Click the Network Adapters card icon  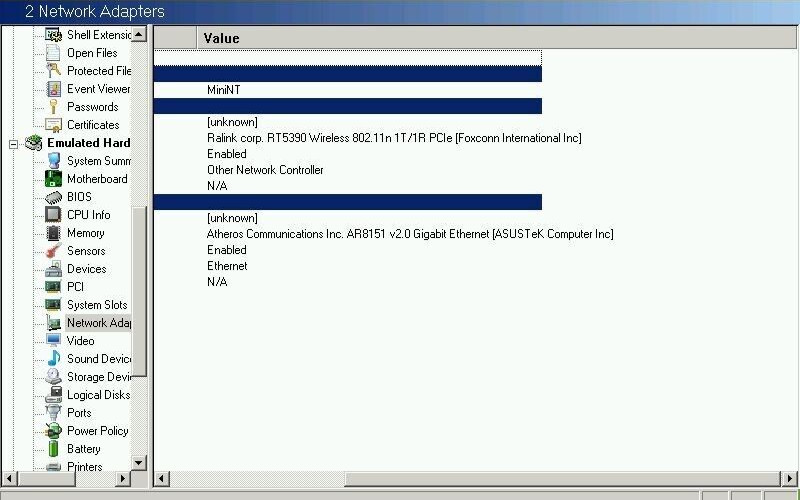(53, 322)
